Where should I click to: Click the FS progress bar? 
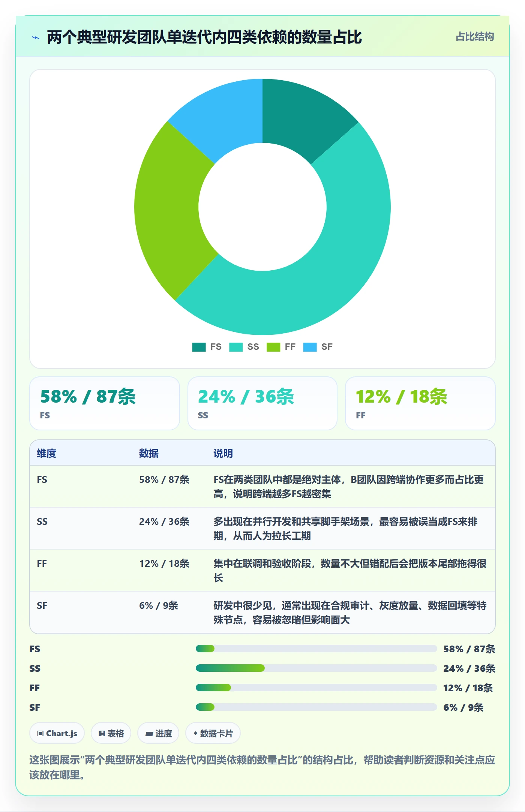point(316,649)
